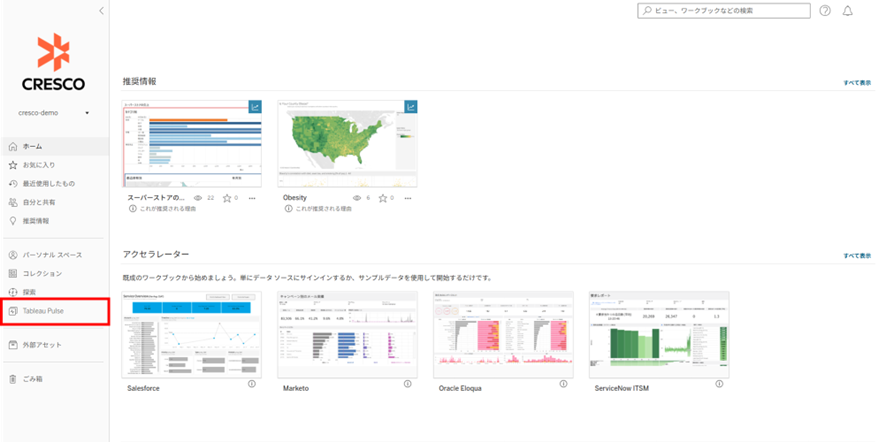Open the more actions menu for スーパーストア
Viewport: 886px width, 442px height.
pyautogui.click(x=252, y=198)
